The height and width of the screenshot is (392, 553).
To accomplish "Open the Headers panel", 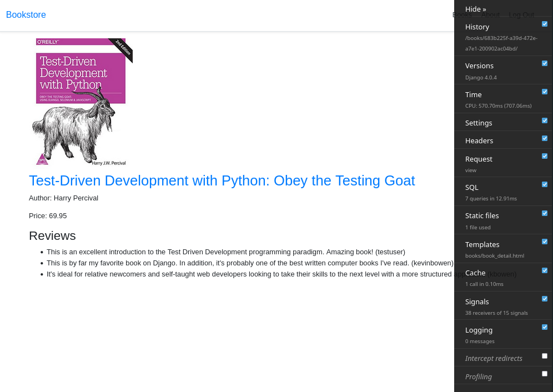I will pos(479,140).
